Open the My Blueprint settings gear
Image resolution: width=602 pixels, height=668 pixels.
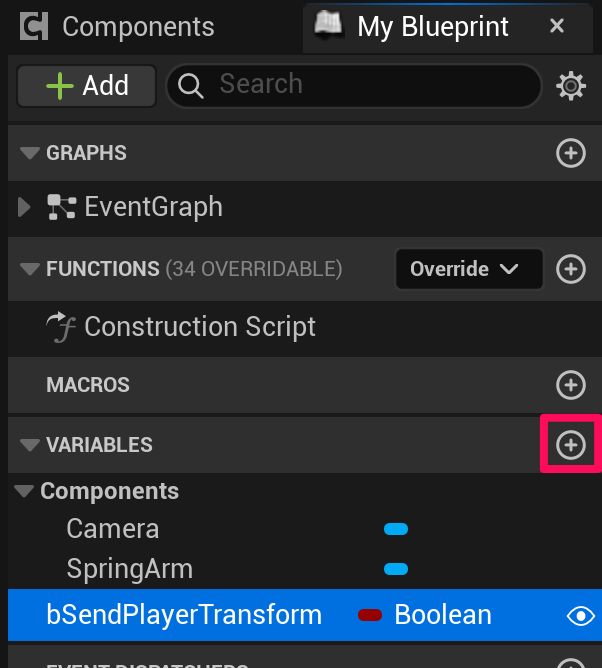[x=571, y=86]
